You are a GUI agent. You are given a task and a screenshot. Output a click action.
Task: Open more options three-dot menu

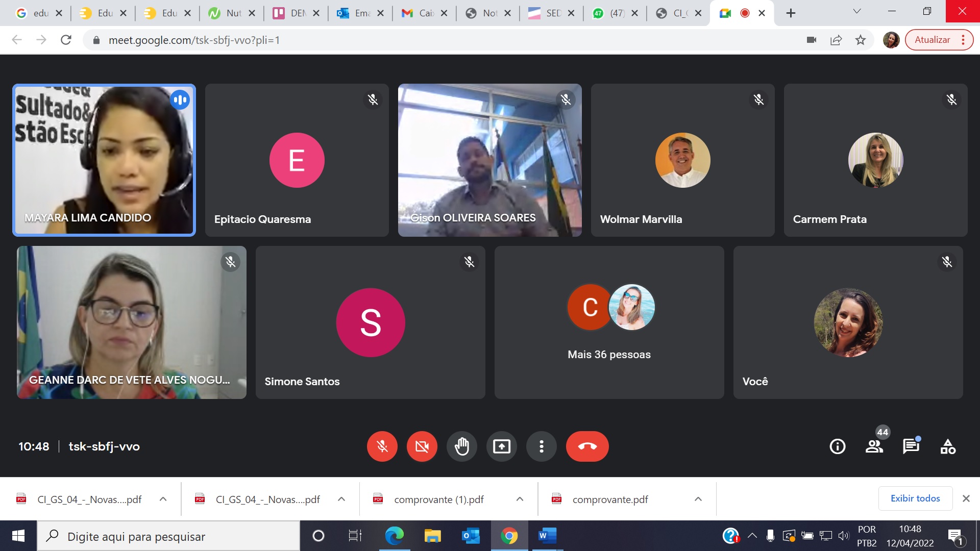(541, 446)
